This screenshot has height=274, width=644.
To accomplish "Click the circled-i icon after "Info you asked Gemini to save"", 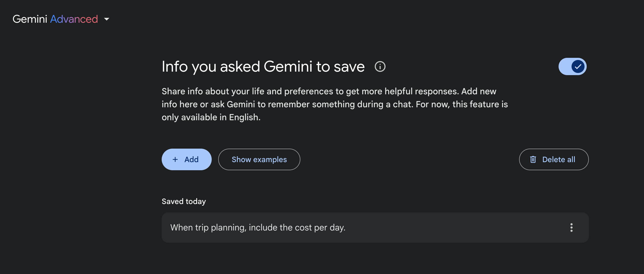I will click(380, 66).
